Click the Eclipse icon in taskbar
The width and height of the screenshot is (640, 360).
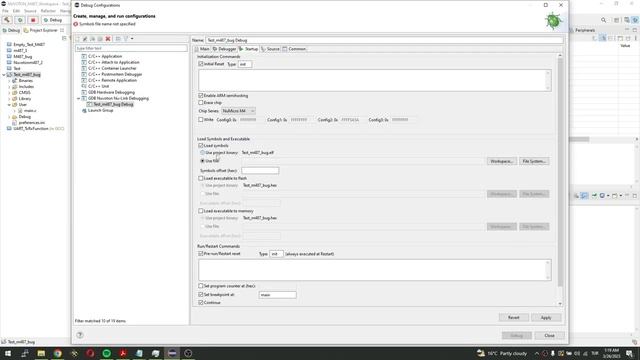[x=172, y=353]
